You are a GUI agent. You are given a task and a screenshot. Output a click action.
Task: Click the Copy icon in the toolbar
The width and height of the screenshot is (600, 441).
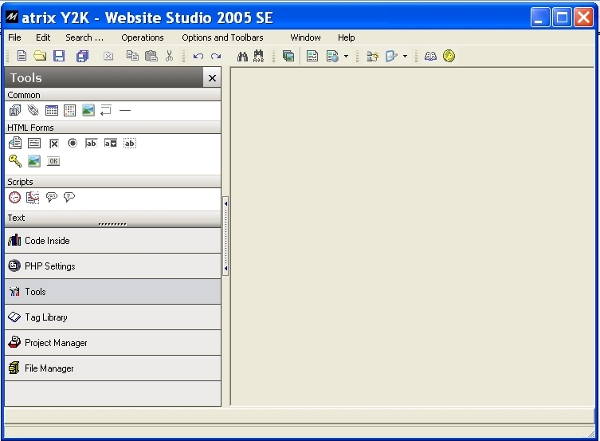coord(132,56)
